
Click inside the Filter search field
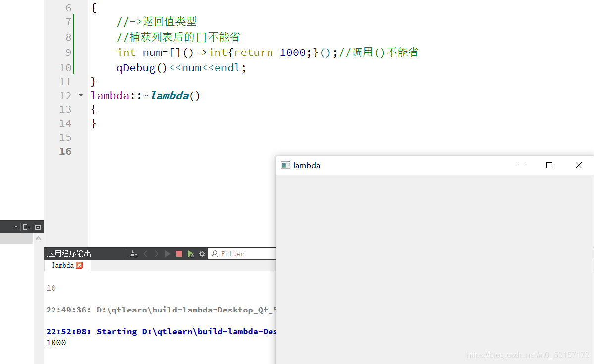click(x=243, y=253)
